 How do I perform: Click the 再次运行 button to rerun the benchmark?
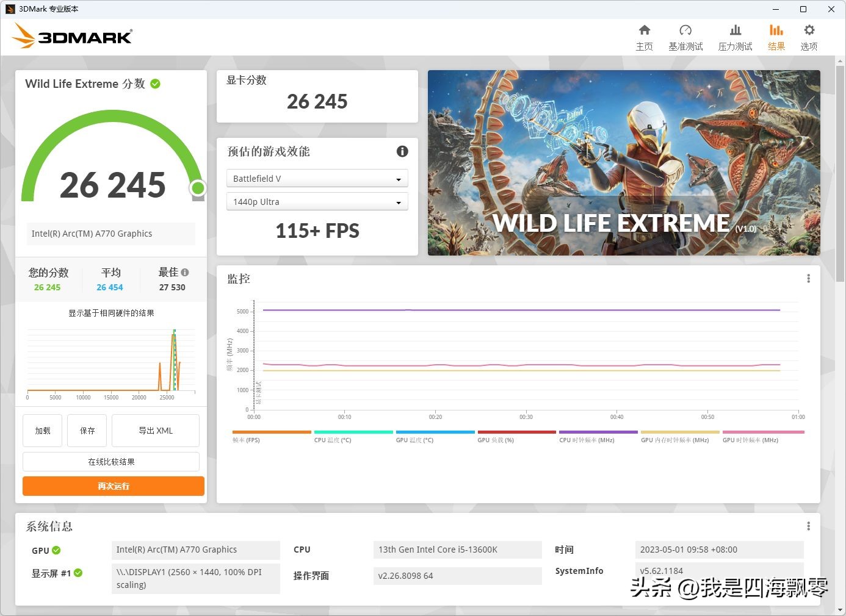pos(112,486)
